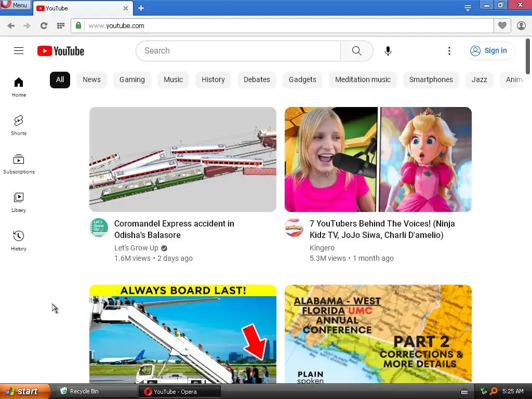Open the train accident video thumbnail

183,159
